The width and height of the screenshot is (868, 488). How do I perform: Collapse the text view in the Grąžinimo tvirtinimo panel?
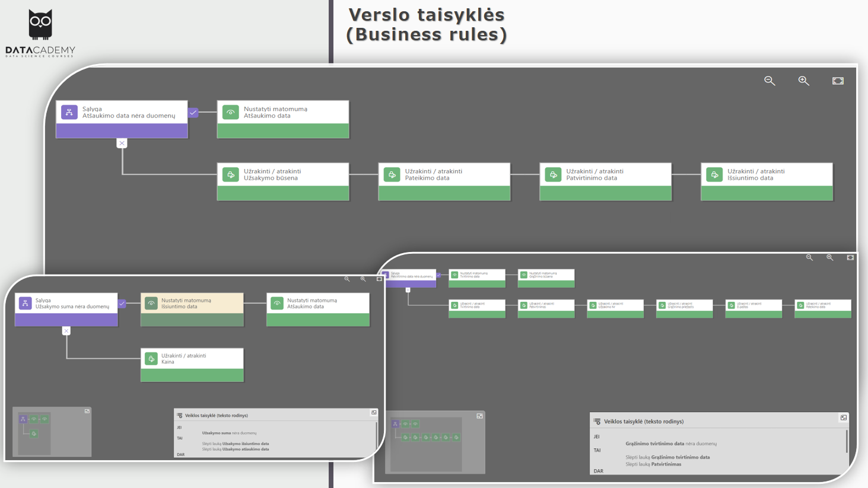pos(844,418)
